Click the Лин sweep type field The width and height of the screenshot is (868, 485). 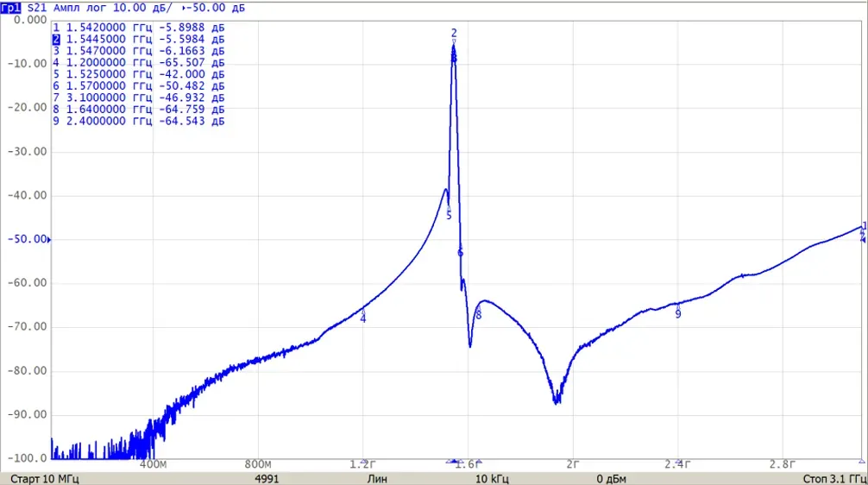point(377,479)
